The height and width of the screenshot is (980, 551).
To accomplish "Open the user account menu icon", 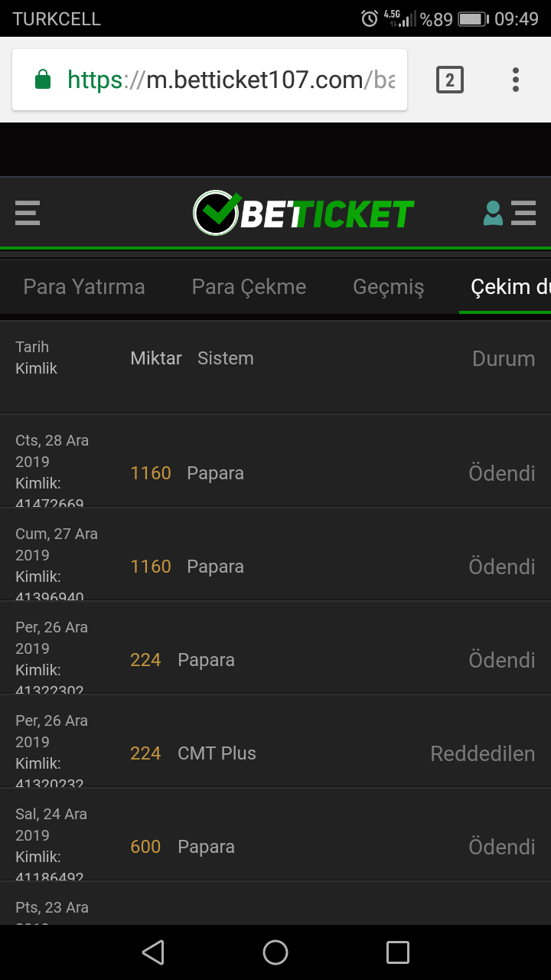I will point(510,213).
